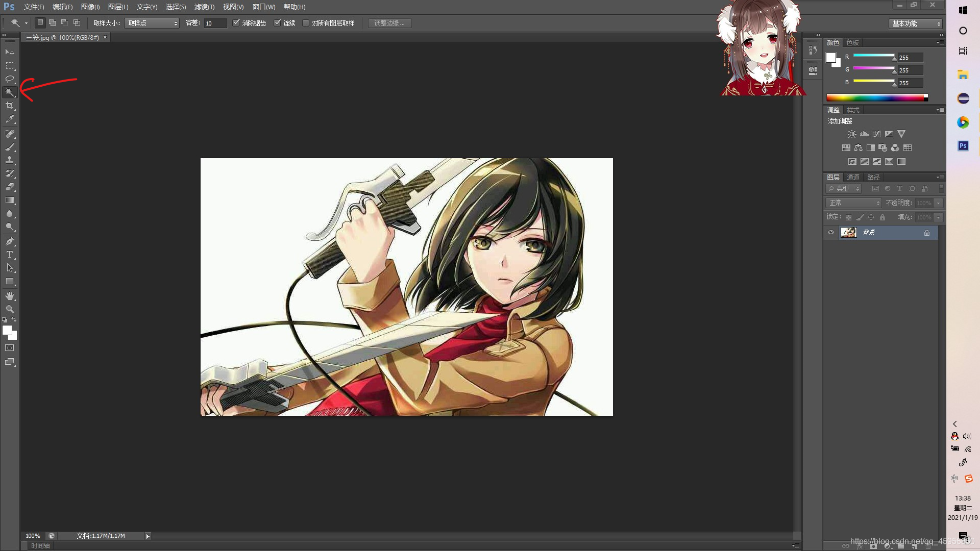Image resolution: width=980 pixels, height=551 pixels.
Task: Hide the background layer with eye icon
Action: tap(831, 233)
